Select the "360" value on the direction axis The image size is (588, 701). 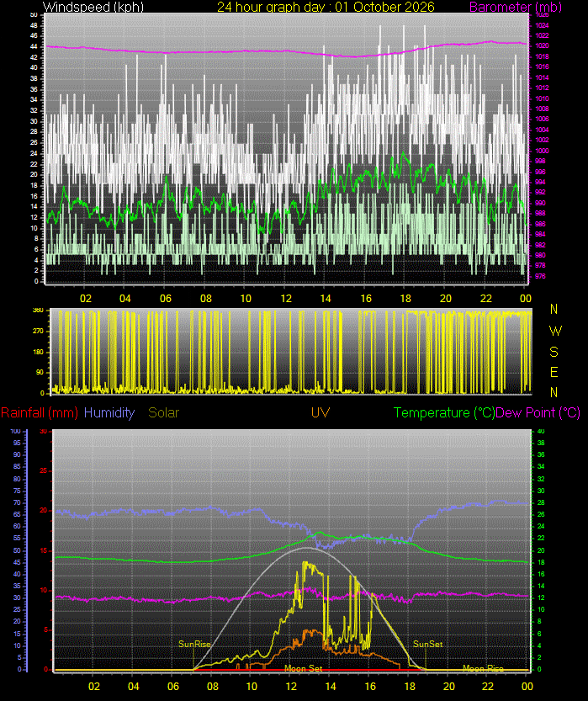pyautogui.click(x=39, y=310)
